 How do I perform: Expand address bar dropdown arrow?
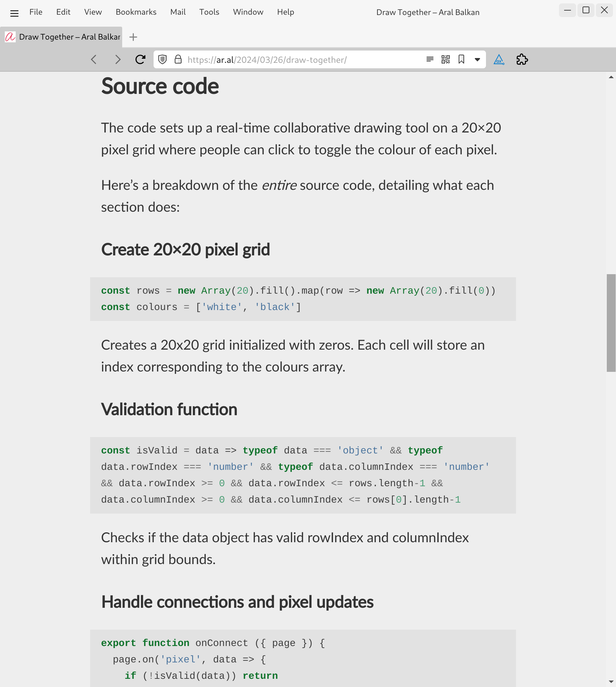(x=477, y=60)
